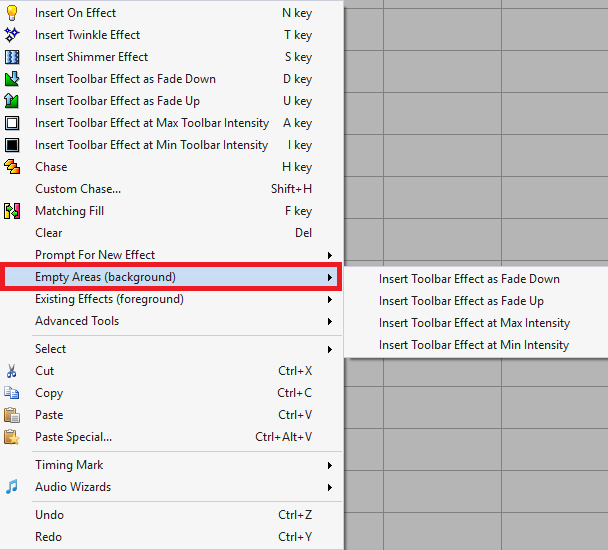Choose Paste Special from the menu
608x550 pixels.
(73, 437)
